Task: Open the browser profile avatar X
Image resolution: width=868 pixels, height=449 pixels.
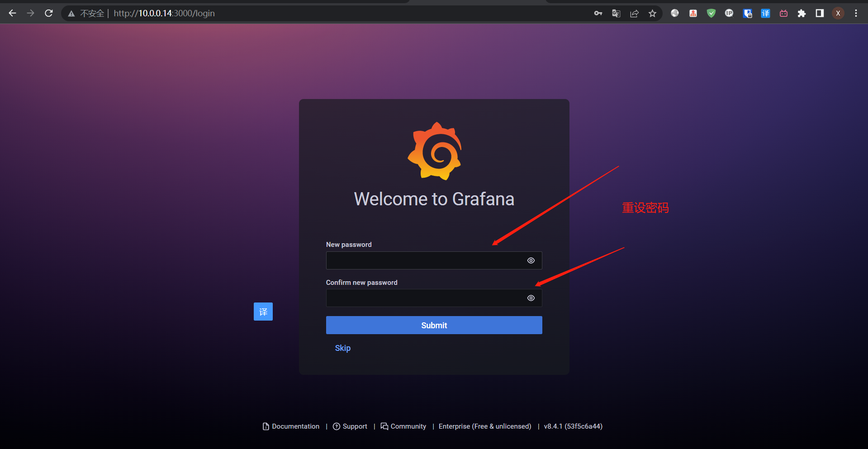Action: [x=838, y=13]
